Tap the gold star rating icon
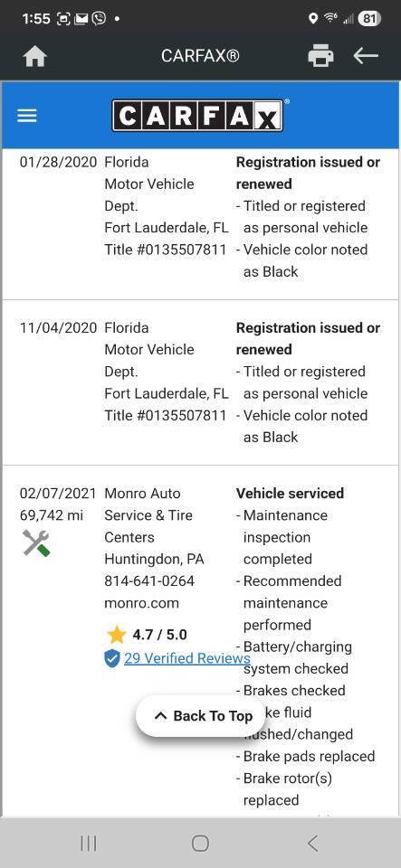 pos(116,635)
